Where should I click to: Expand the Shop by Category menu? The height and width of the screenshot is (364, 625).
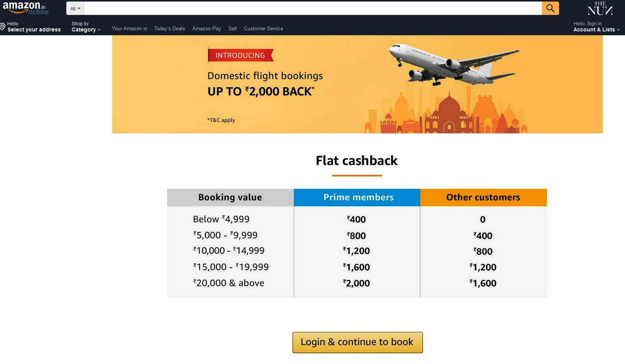click(86, 27)
